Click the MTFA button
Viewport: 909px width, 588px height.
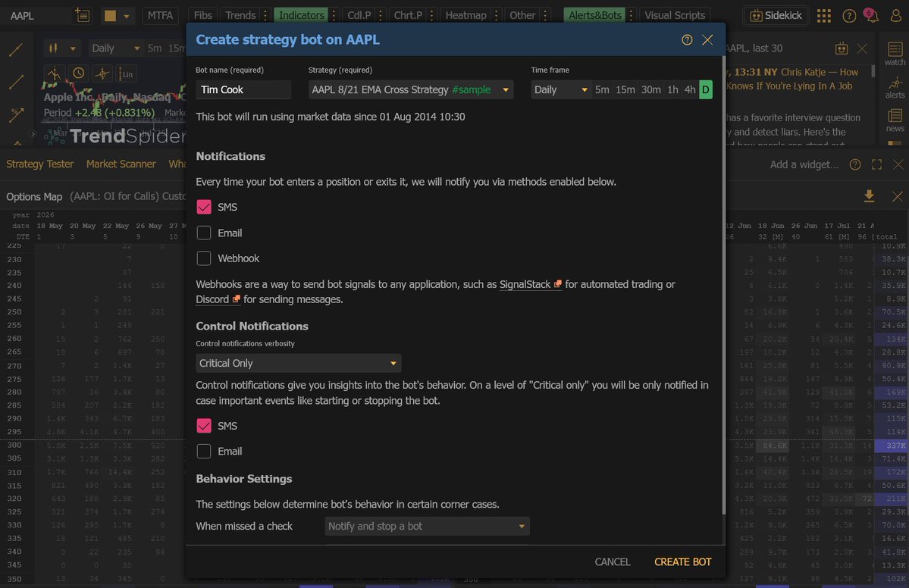click(x=160, y=16)
